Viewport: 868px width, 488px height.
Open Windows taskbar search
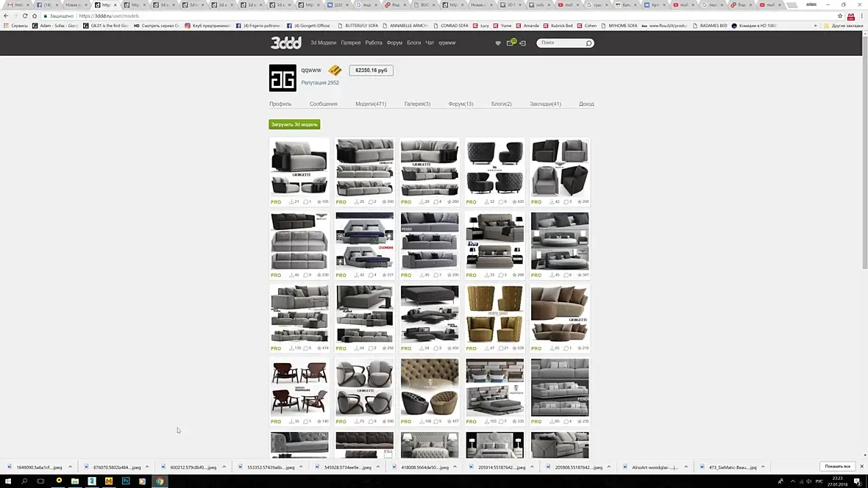(24, 481)
